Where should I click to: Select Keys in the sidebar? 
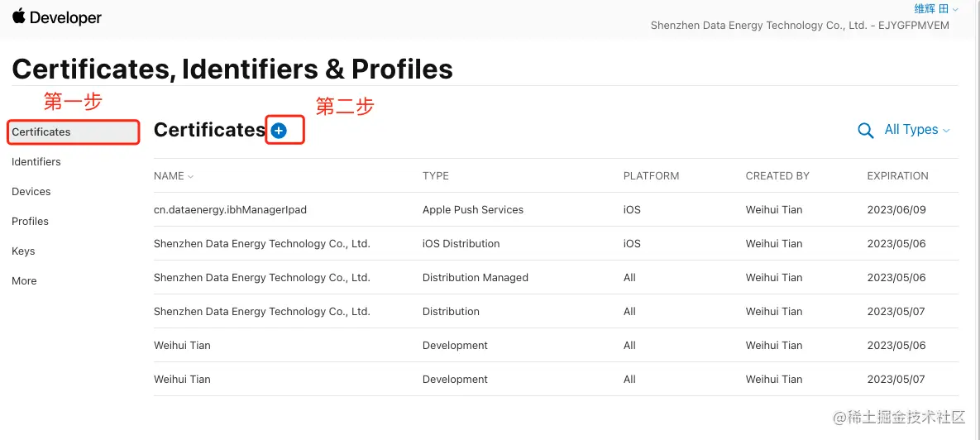[x=23, y=251]
